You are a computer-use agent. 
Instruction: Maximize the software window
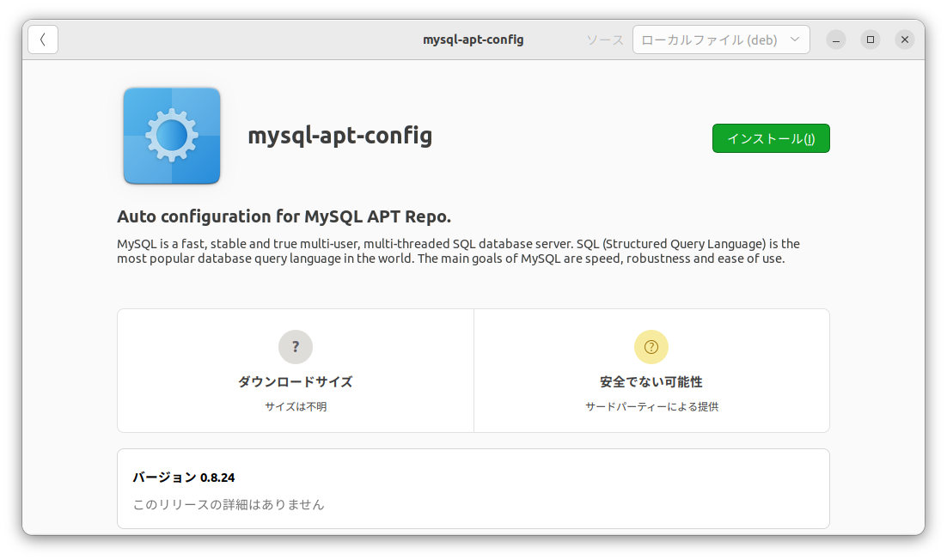(x=871, y=40)
